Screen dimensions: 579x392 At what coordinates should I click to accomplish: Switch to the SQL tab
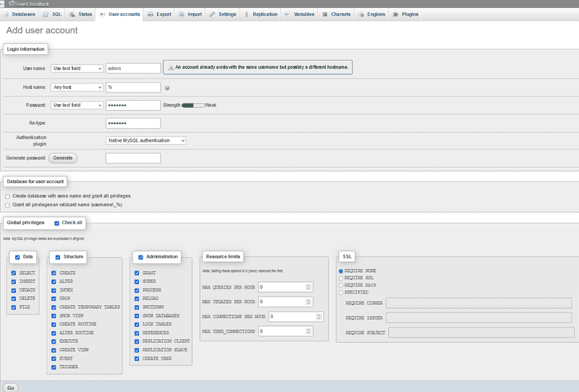point(52,14)
